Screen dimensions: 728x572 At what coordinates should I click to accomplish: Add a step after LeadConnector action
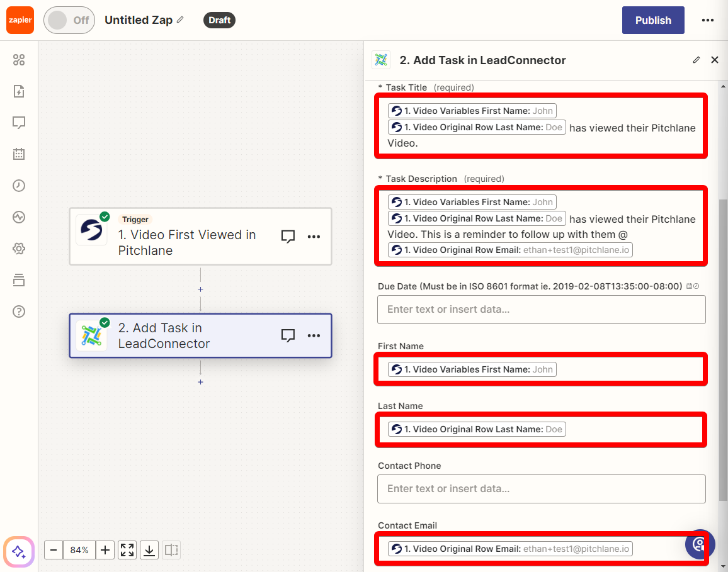tap(200, 382)
